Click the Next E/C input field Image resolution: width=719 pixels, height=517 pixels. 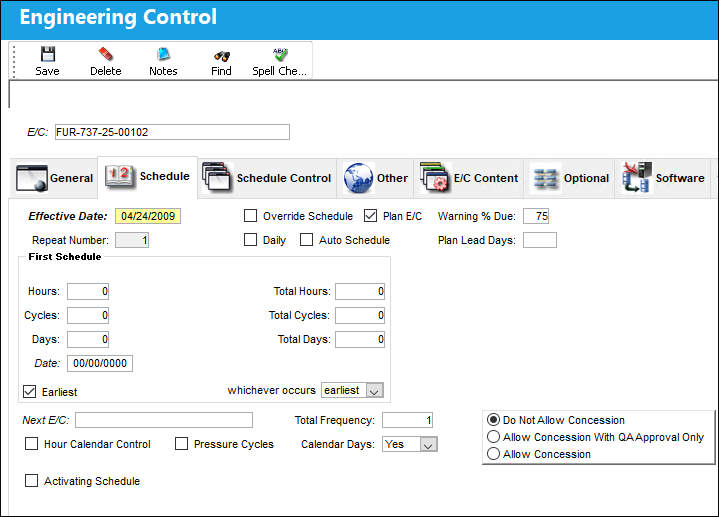coord(164,420)
